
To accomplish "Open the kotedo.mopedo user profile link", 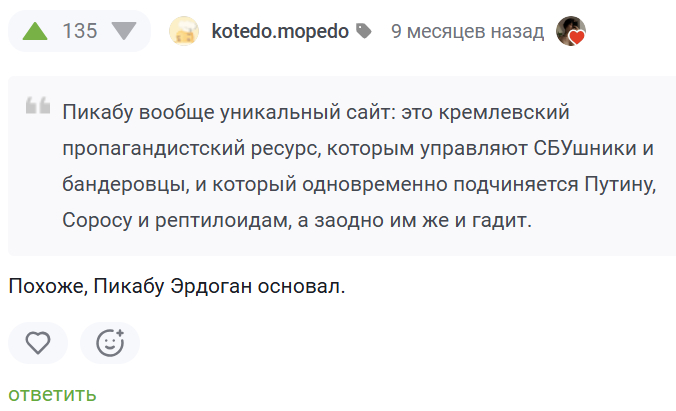I will (280, 31).
